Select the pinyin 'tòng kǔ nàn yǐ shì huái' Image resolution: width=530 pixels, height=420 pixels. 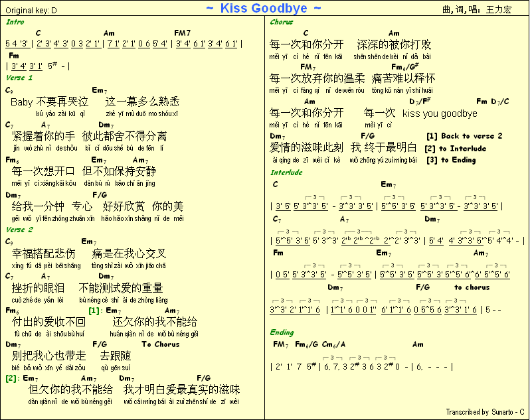click(x=402, y=90)
